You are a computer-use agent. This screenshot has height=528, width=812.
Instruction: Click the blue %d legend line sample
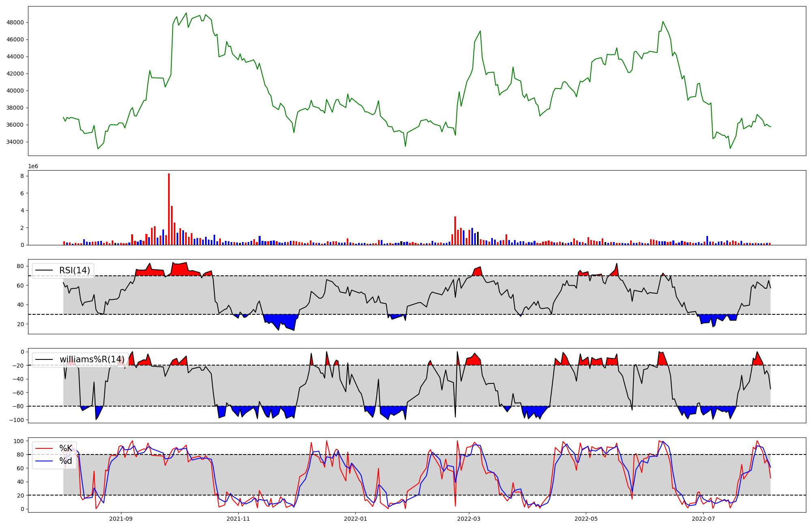[x=44, y=461]
